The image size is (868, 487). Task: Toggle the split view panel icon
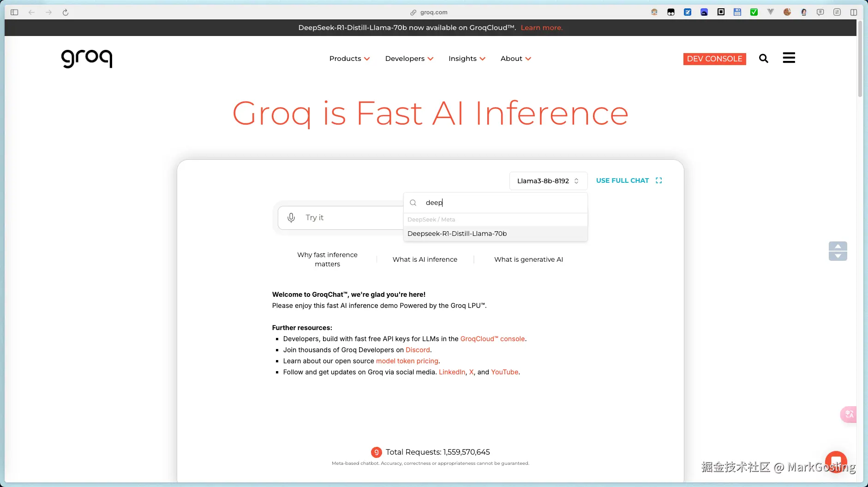coord(854,12)
